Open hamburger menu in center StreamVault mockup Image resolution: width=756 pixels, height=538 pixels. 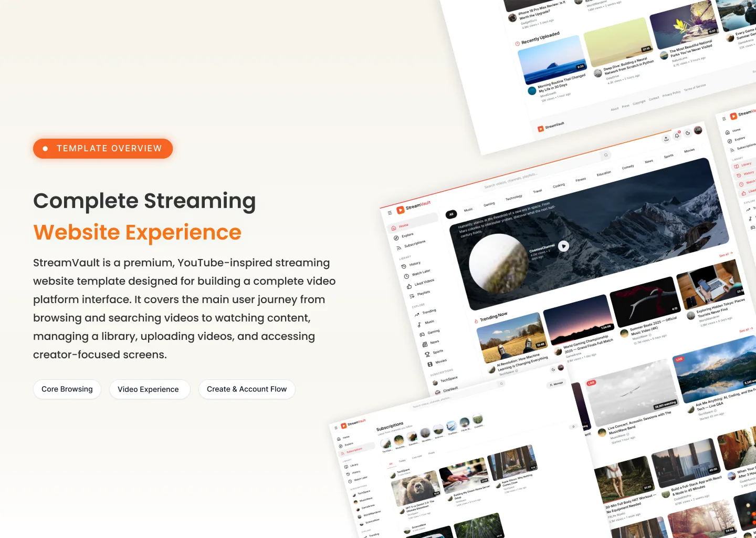[390, 213]
